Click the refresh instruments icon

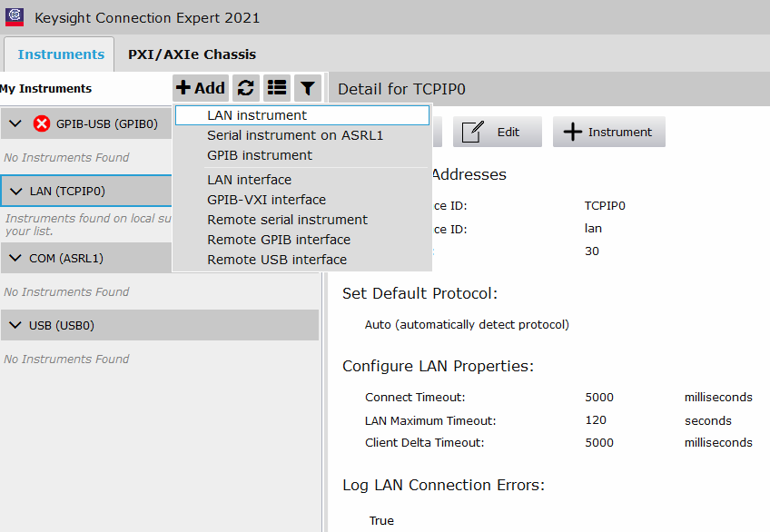pyautogui.click(x=245, y=88)
